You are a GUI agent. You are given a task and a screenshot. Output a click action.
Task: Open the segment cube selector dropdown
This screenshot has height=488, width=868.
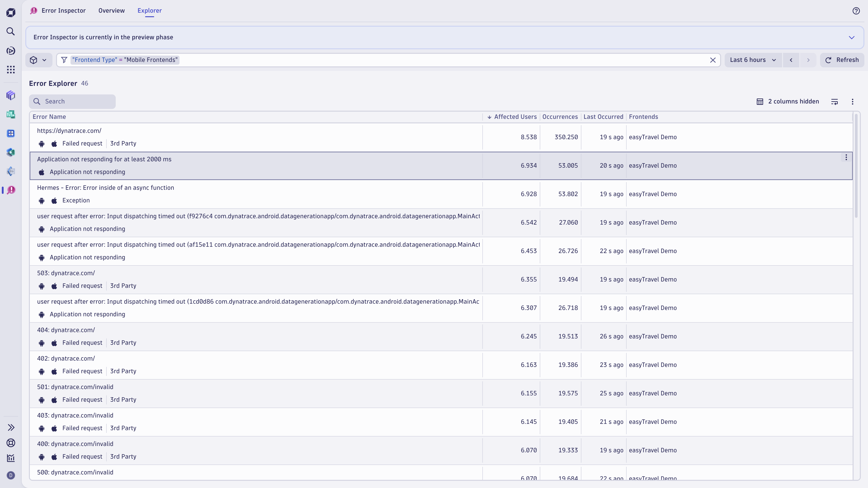38,60
